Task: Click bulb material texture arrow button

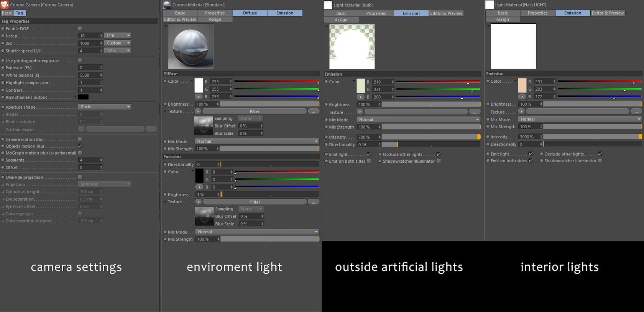Action: 360,112
